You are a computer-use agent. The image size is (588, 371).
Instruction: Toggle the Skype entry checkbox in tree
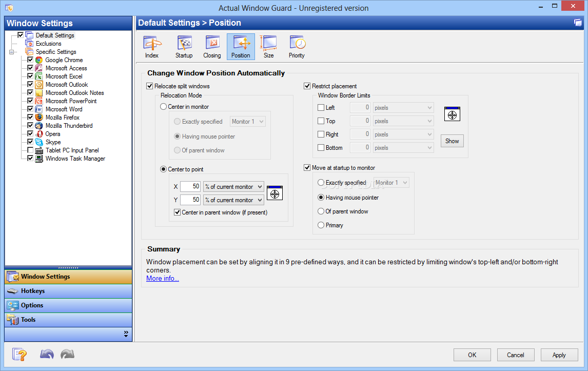point(30,142)
